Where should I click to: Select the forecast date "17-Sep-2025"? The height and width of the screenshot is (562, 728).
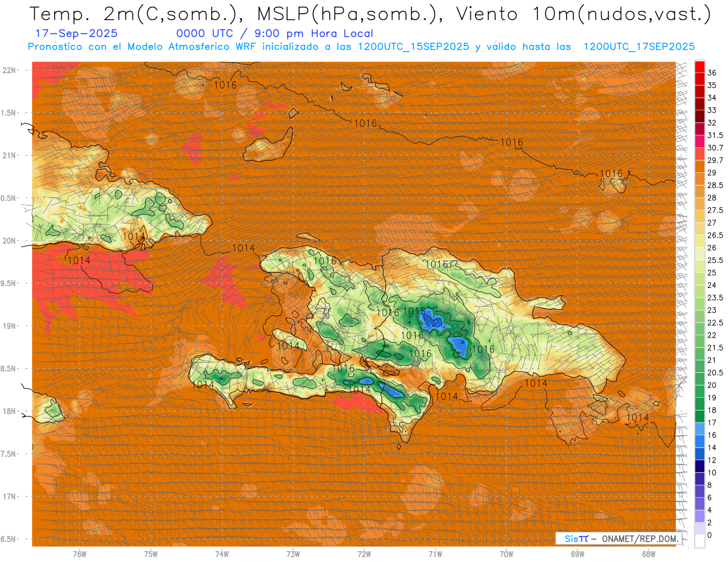point(77,34)
